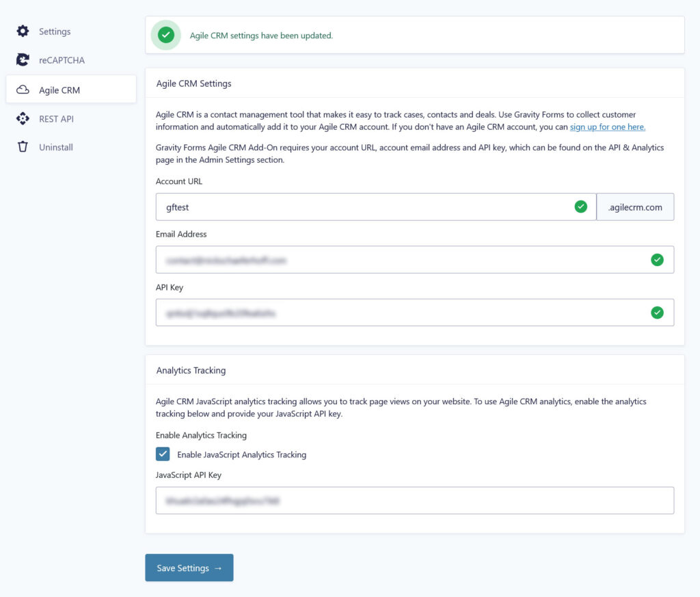Select the Uninstall menu item

pyautogui.click(x=55, y=147)
